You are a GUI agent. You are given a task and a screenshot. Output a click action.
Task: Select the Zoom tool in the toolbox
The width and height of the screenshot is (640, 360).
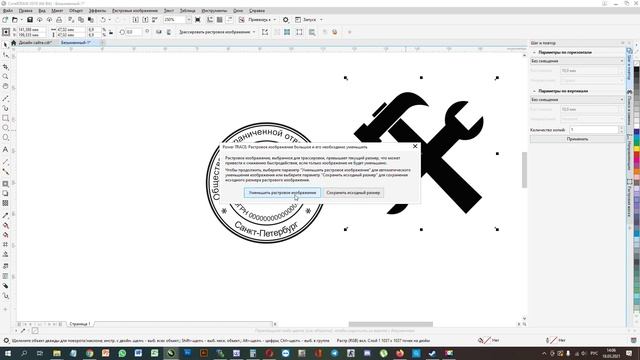[x=5, y=76]
